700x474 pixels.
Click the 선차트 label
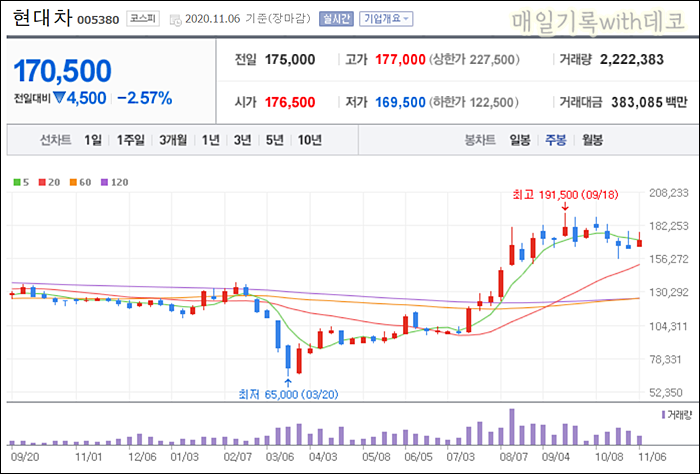pos(56,140)
